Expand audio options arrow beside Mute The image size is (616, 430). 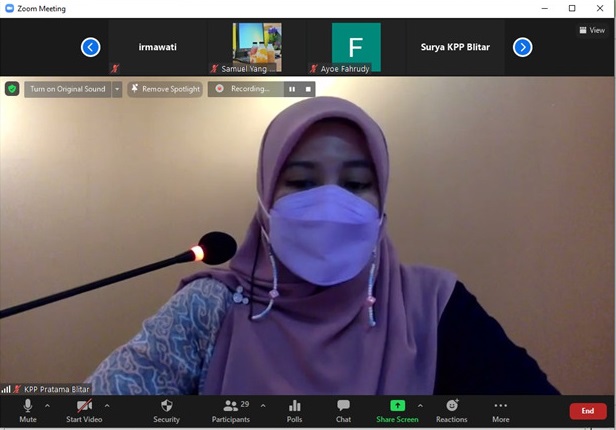[47, 405]
